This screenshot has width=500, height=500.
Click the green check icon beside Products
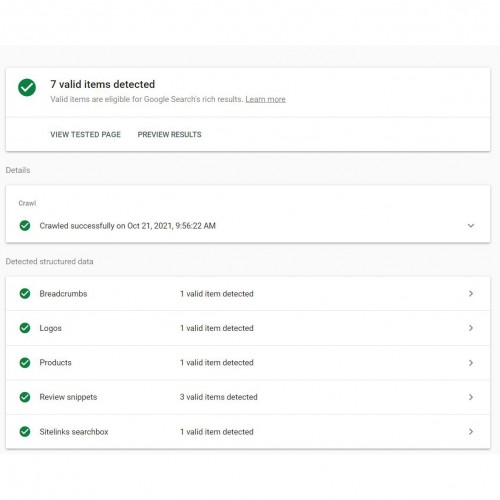tap(25, 363)
